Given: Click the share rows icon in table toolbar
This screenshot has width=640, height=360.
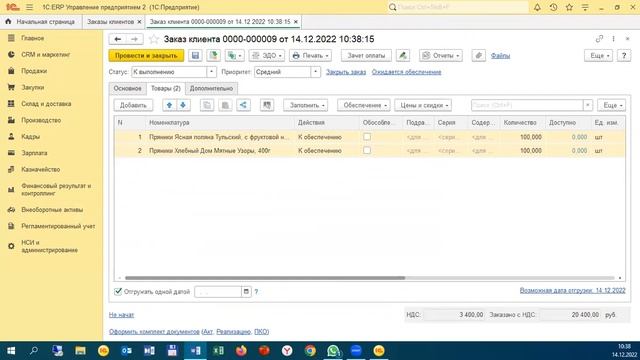Looking at the screenshot, I should [243, 105].
